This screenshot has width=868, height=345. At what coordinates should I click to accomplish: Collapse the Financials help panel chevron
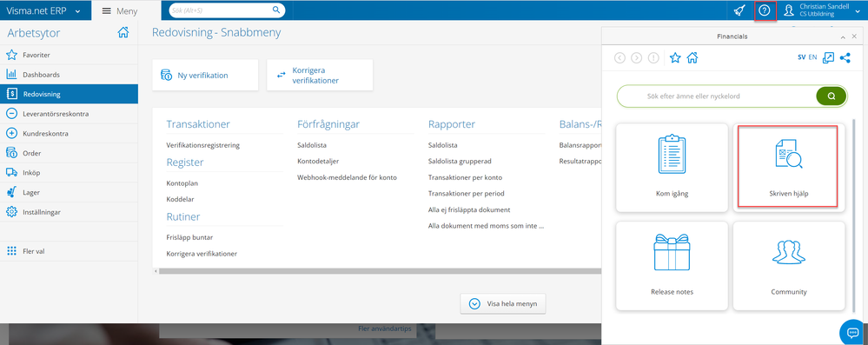point(843,36)
